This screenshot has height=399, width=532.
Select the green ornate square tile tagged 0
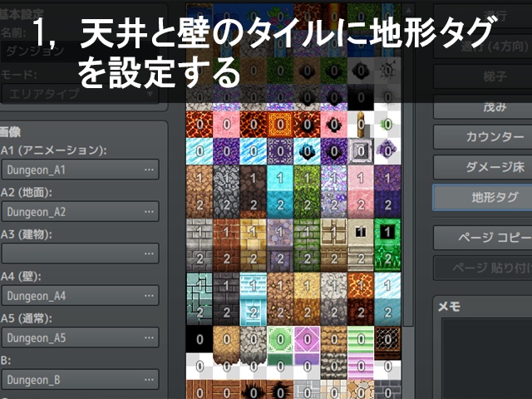280,339
